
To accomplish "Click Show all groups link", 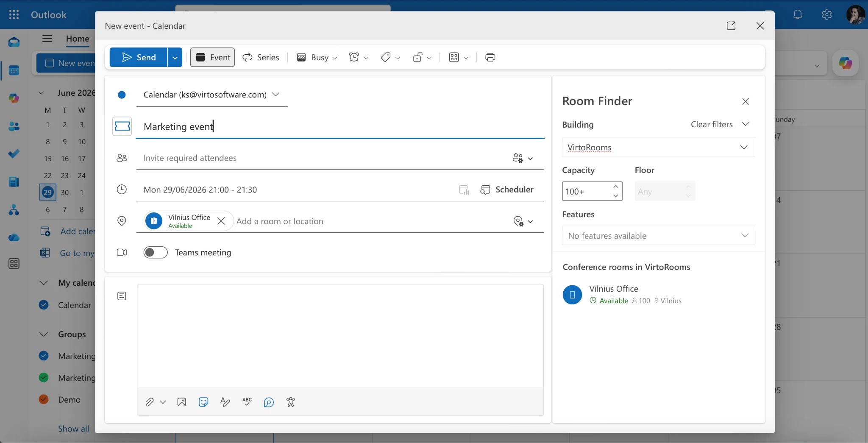I will coord(73,429).
